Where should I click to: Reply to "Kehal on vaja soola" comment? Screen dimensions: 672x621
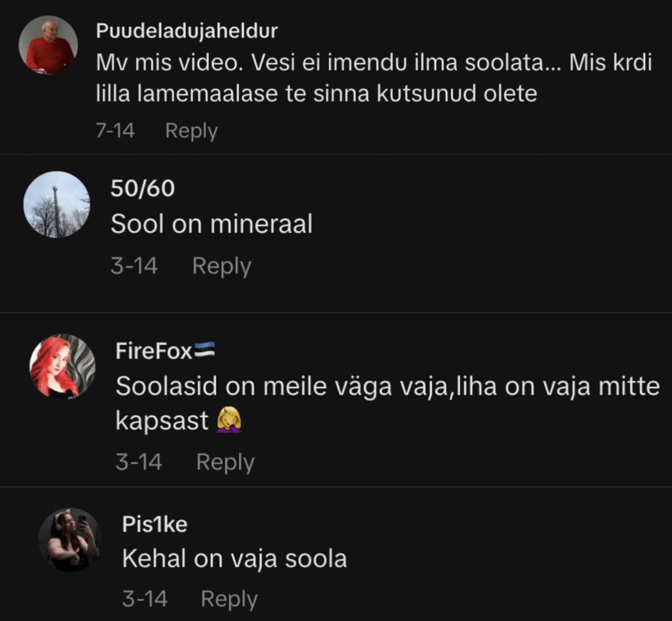pos(229,599)
